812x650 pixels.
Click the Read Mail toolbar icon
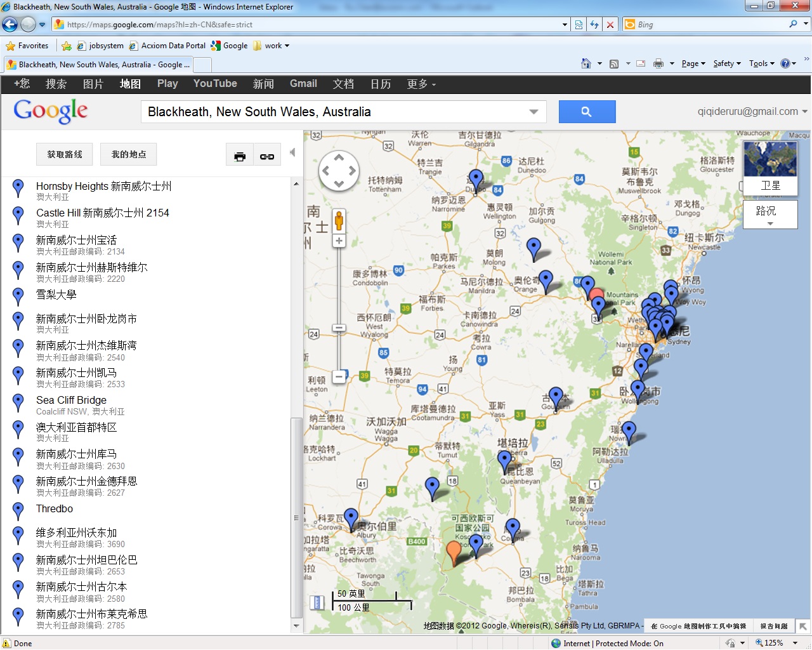[x=641, y=63]
